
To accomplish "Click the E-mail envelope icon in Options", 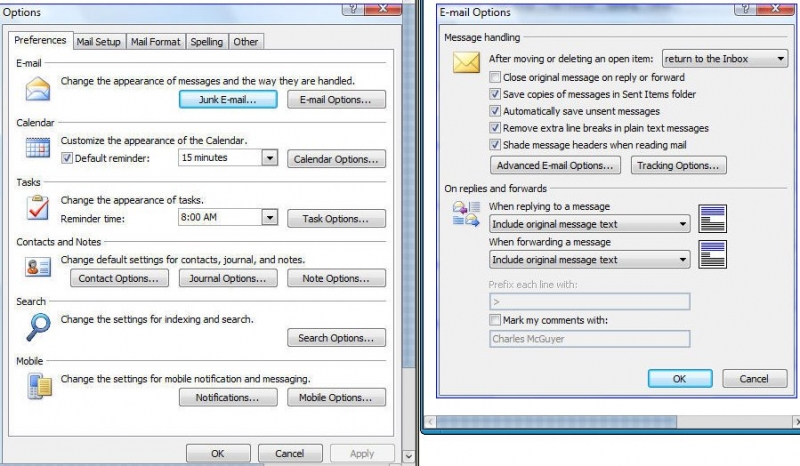I will point(38,89).
